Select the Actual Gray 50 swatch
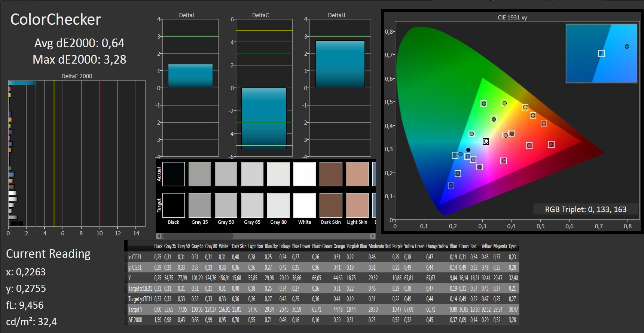 [x=226, y=174]
